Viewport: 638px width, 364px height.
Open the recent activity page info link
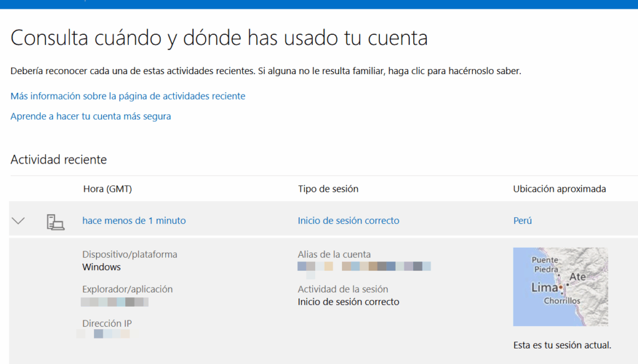(x=128, y=96)
